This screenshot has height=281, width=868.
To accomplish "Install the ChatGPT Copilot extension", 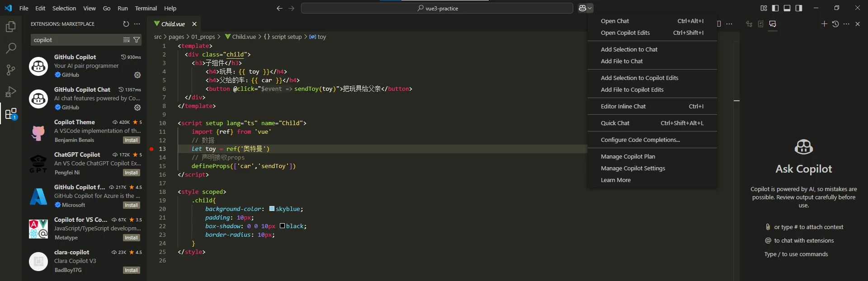I will click(x=132, y=173).
